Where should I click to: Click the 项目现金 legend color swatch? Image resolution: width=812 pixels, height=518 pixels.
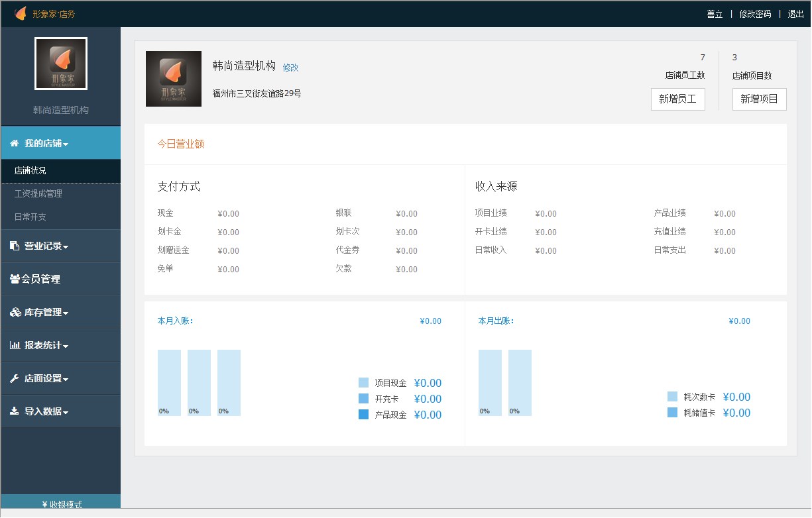coord(363,383)
